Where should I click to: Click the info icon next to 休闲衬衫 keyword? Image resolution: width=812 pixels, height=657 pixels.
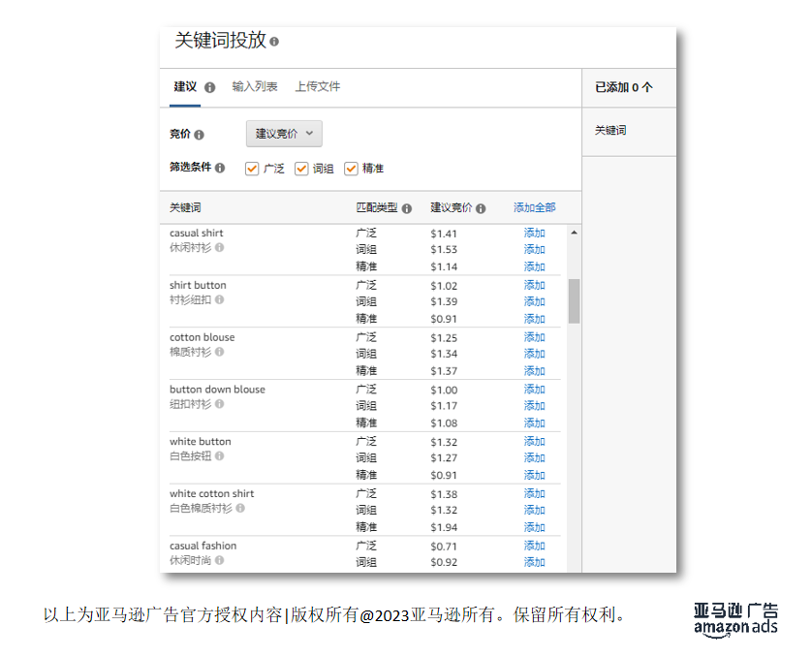point(222,247)
